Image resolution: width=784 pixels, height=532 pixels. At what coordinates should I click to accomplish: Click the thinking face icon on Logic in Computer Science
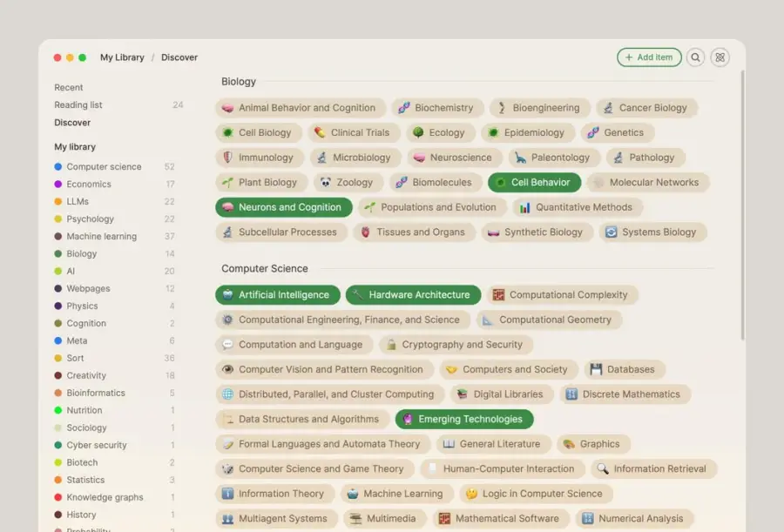click(471, 494)
